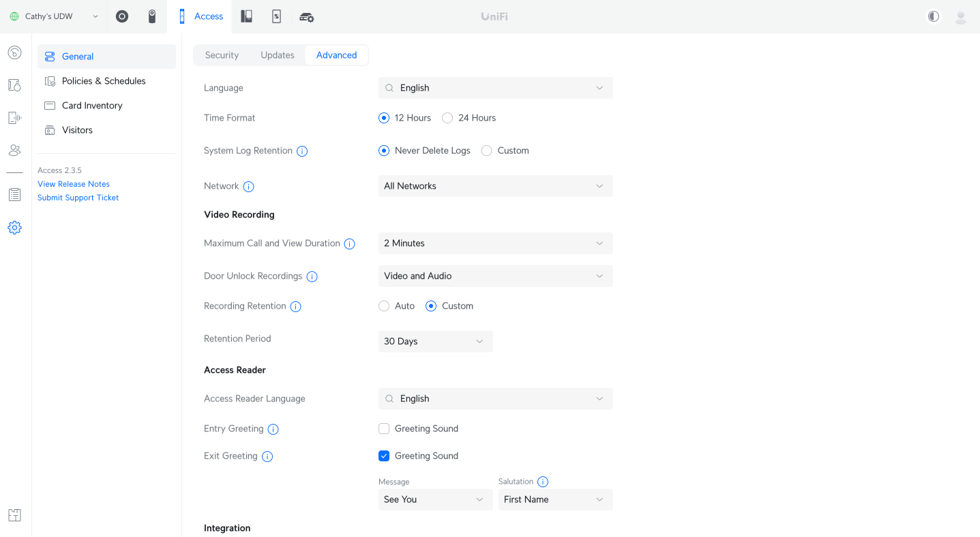The height and width of the screenshot is (537, 980).
Task: Switch to the Advanced tab
Action: (337, 55)
